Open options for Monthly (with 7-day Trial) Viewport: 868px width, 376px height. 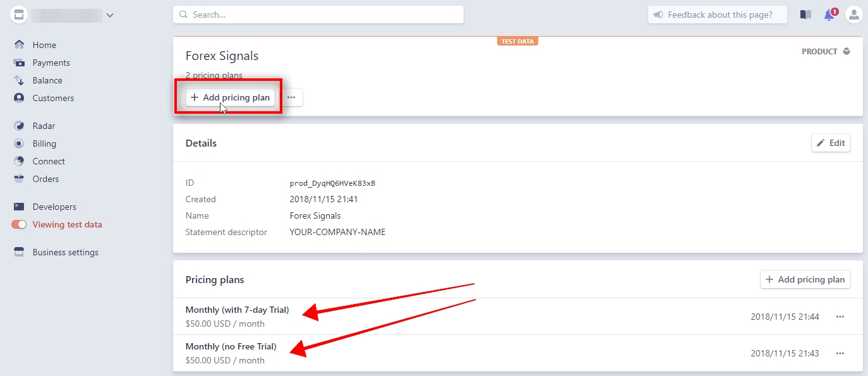point(841,317)
